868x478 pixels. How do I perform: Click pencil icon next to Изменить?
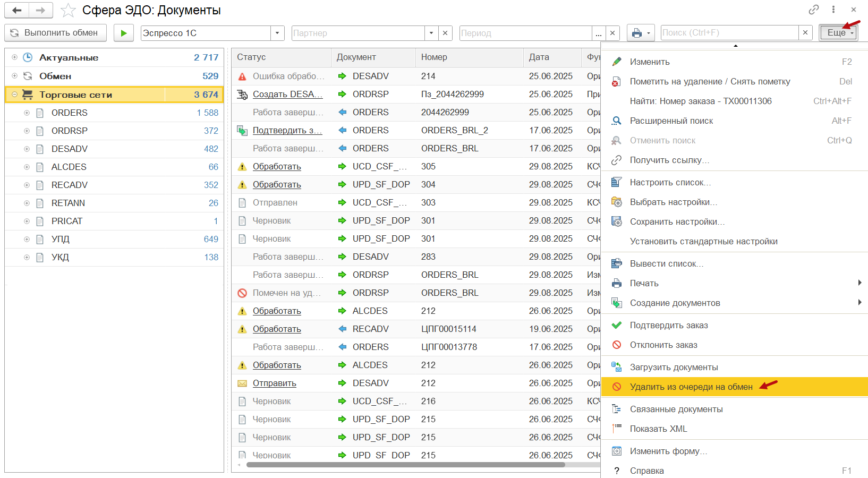tap(616, 62)
